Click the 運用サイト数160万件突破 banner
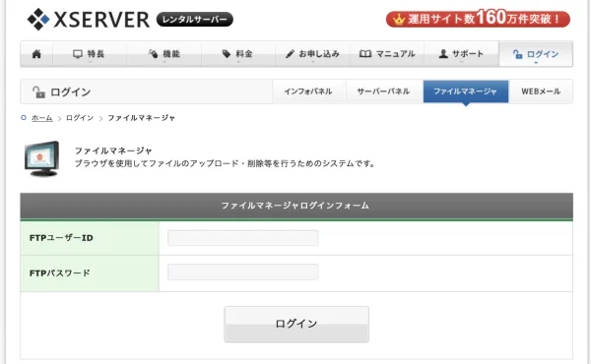 [478, 19]
